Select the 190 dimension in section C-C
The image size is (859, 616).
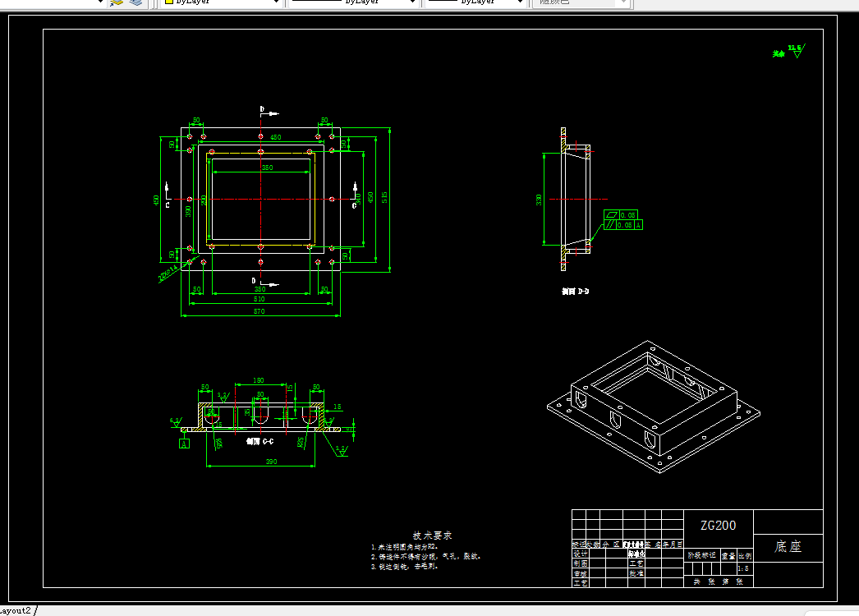258,380
